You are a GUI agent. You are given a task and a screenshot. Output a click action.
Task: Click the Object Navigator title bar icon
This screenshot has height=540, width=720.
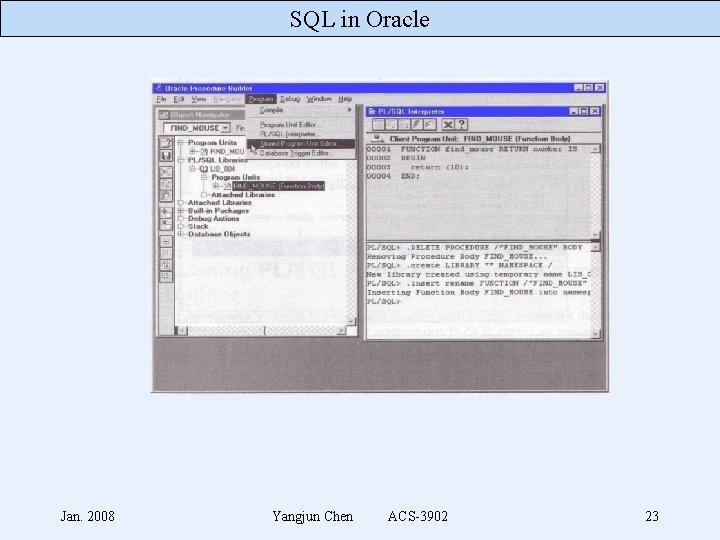point(163,115)
